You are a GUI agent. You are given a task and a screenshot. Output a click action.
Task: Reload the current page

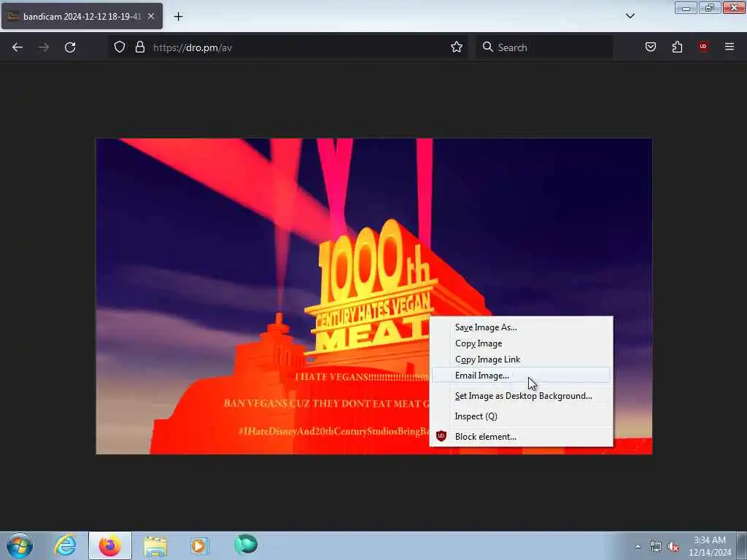coord(70,47)
